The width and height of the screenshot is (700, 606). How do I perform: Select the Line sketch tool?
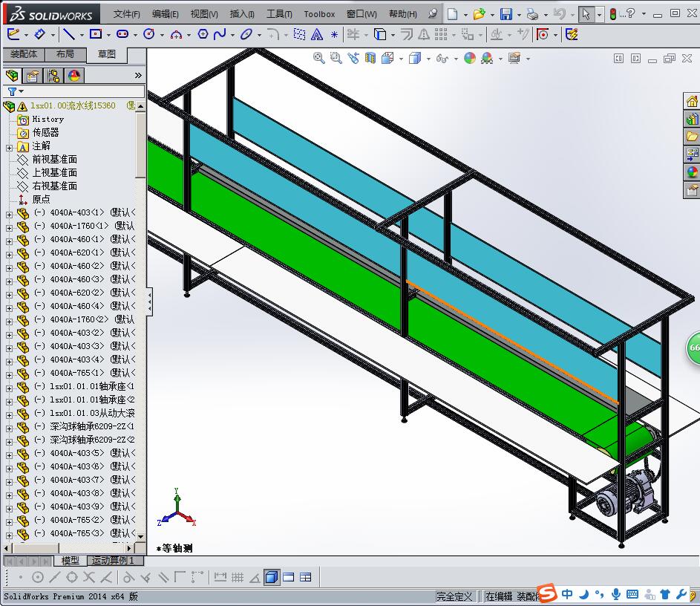(x=69, y=34)
